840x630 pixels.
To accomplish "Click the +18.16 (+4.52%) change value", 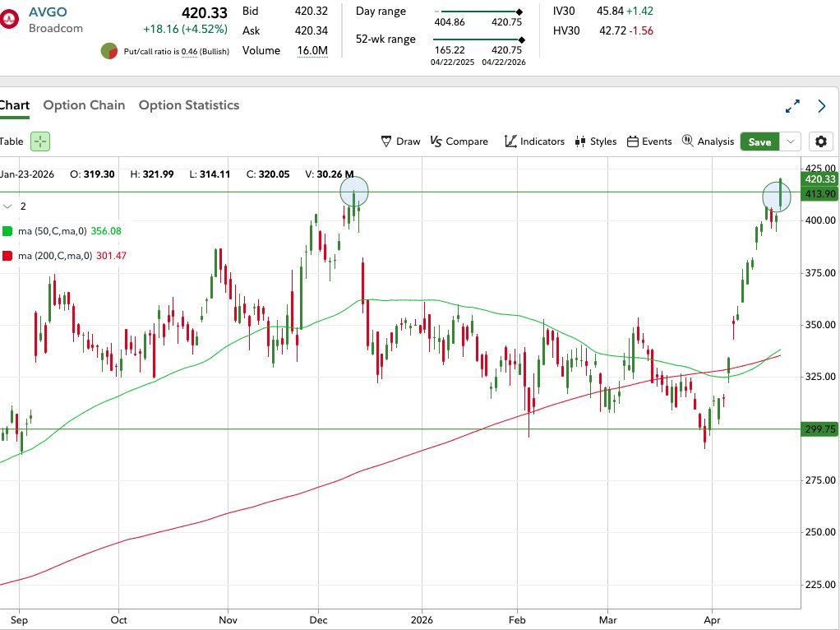I will pos(186,29).
